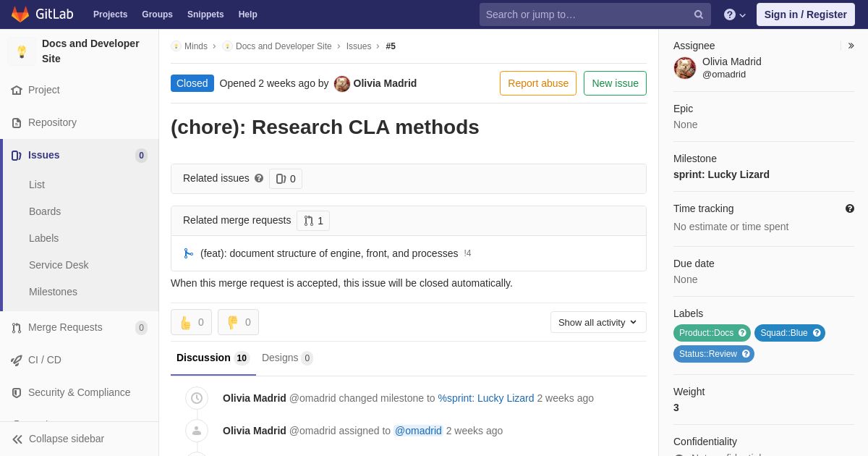The image size is (868, 456).
Task: Click the Repository file icon
Action: point(17,123)
